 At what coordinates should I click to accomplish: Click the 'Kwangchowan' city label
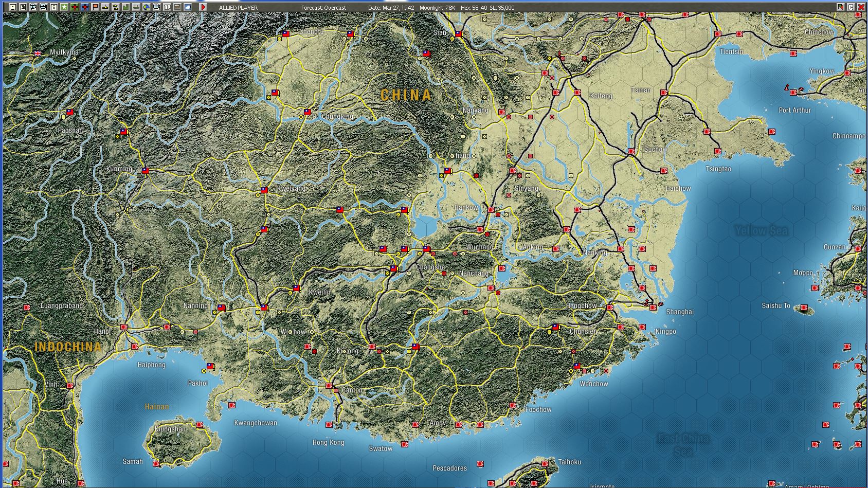[256, 423]
